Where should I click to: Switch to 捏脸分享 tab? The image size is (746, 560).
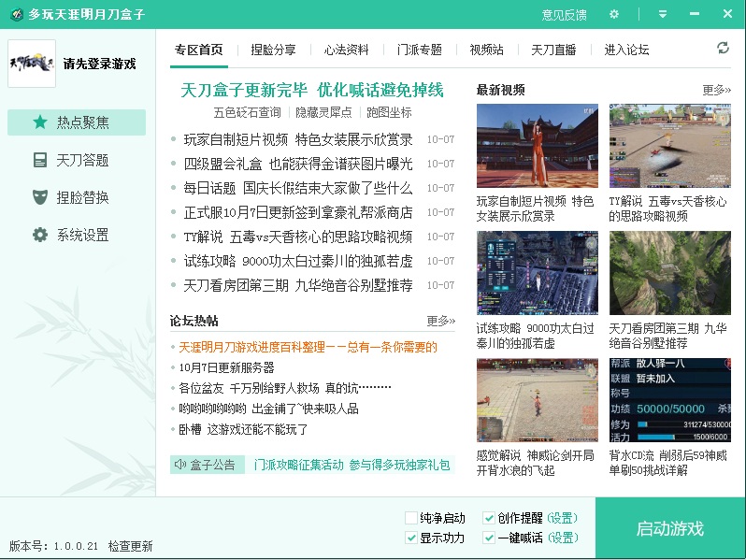pos(273,50)
